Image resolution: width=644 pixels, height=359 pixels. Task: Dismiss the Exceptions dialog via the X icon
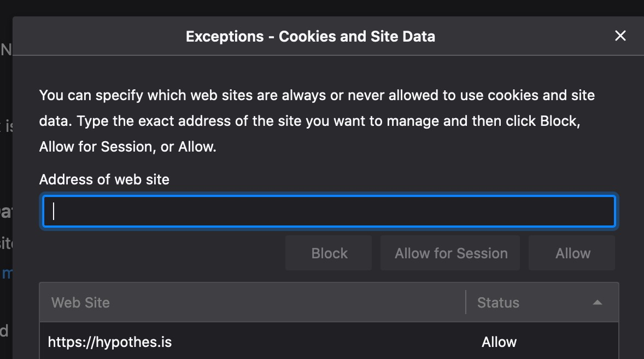click(620, 36)
